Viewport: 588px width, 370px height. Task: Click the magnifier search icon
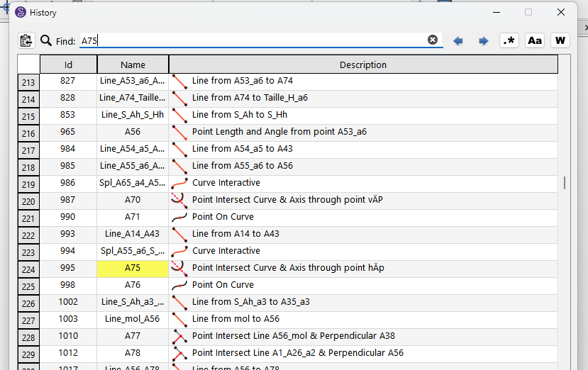[x=46, y=40]
